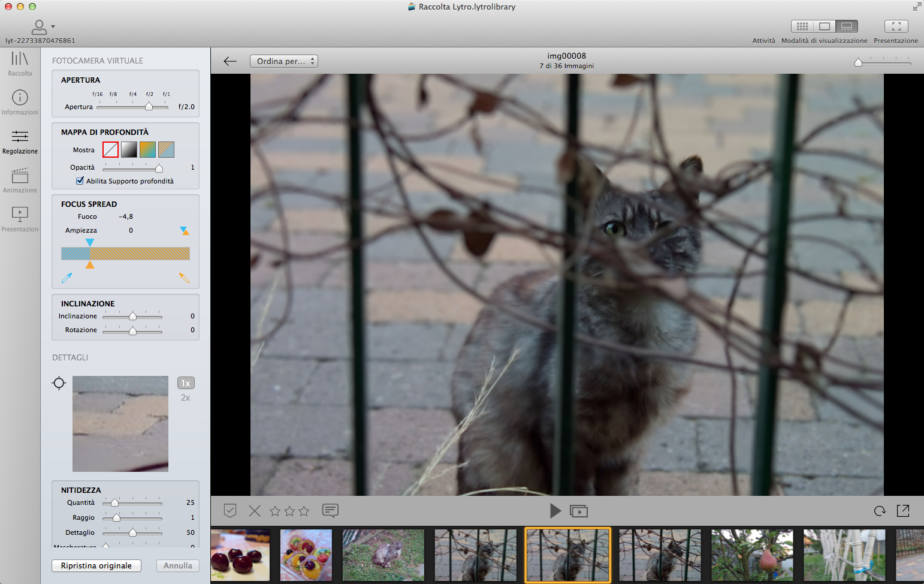Click the focus spread range bar
The width and height of the screenshot is (924, 584).
coord(125,254)
